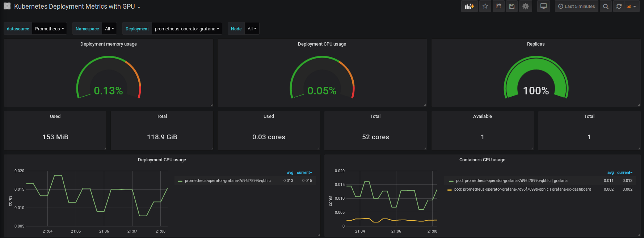
Task: Open dashboard settings gear icon
Action: (526, 6)
